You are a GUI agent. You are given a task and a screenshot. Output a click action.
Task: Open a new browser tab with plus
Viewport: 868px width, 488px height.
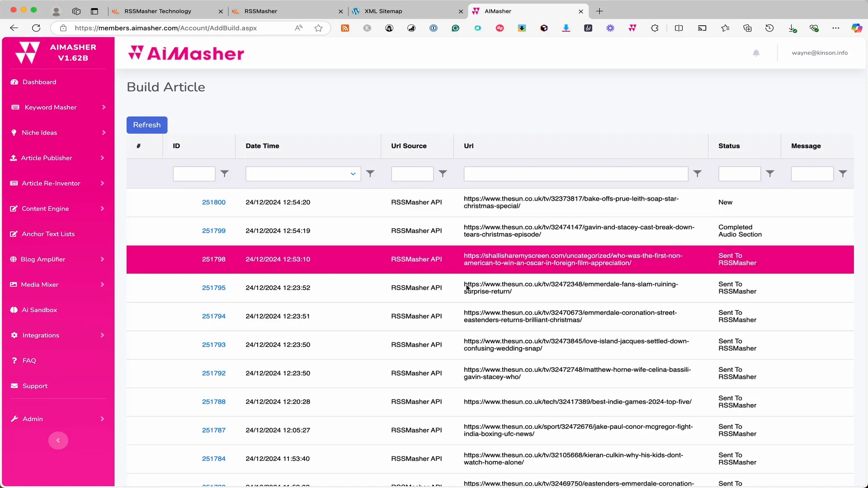click(x=599, y=11)
